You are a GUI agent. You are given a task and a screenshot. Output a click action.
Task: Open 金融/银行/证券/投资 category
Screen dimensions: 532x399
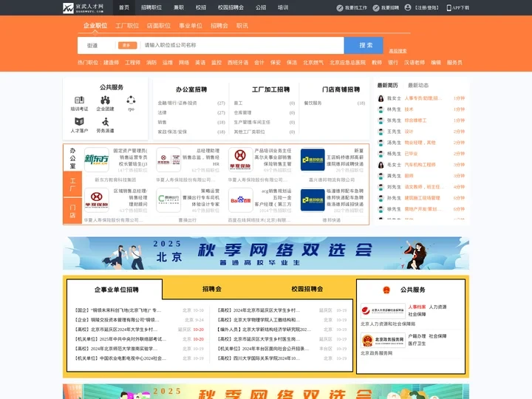coord(177,103)
